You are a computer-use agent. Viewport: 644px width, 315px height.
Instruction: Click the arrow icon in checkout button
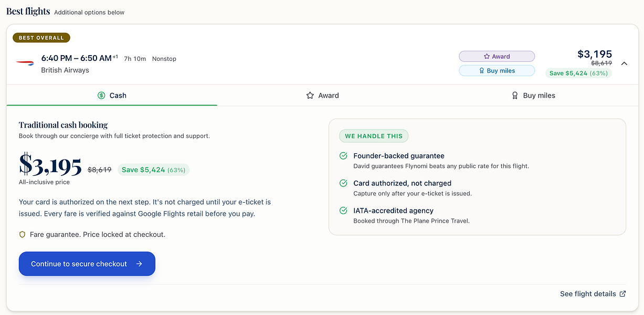[139, 264]
